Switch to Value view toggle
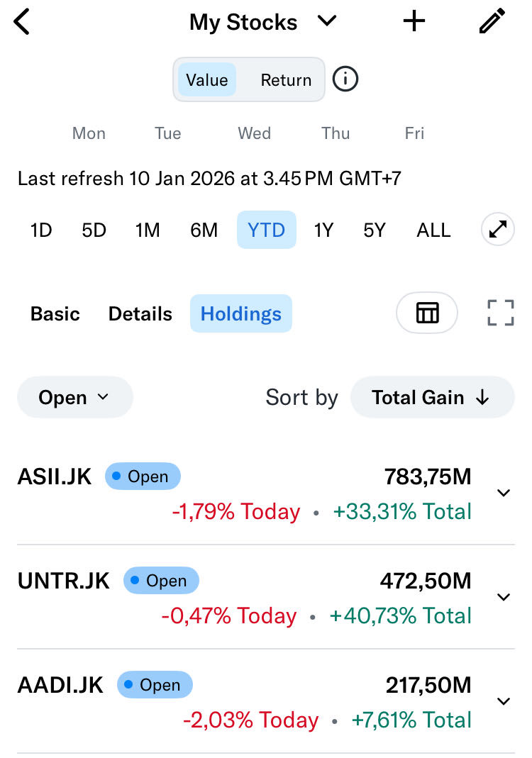 [207, 80]
